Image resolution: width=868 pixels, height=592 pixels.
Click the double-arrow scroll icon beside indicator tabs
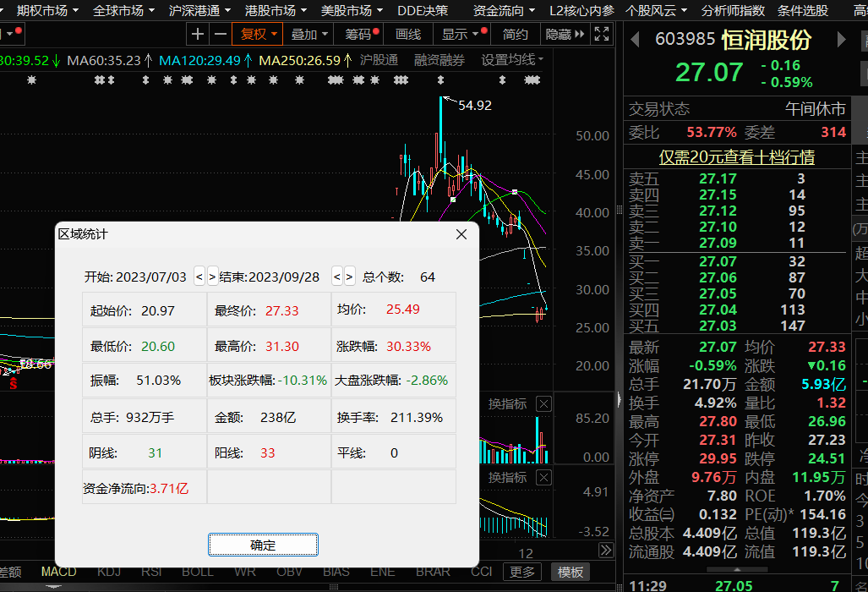click(x=605, y=551)
